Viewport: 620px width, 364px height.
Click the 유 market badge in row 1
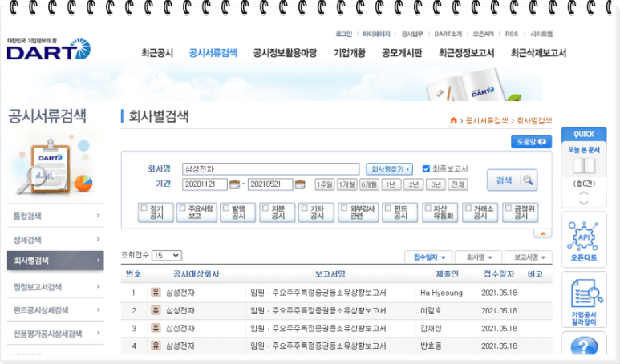point(156,292)
